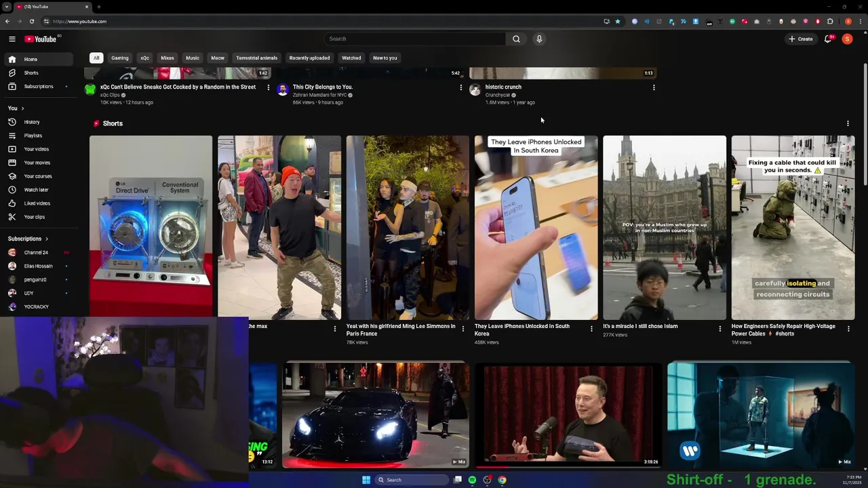Open the notifications bell
Viewport: 868px width, 488px height.
827,39
